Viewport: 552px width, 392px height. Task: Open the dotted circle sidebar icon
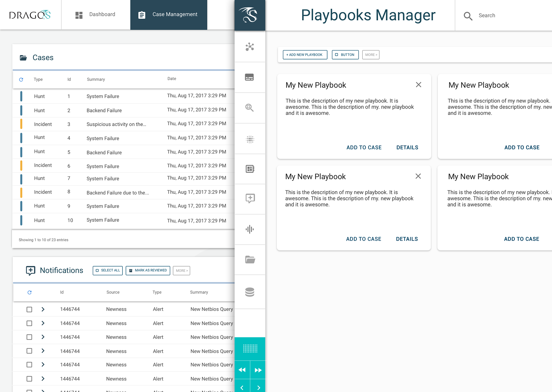tap(250, 139)
